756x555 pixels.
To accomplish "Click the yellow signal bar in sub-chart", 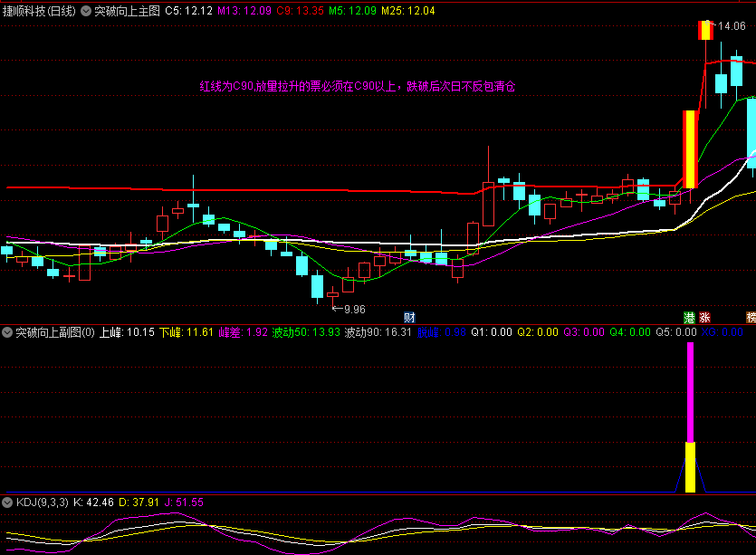I will (x=691, y=467).
